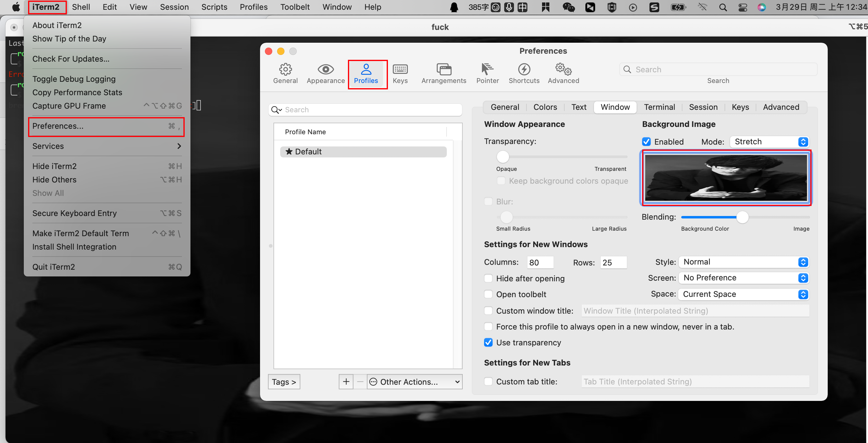Adjust Blending slider knob
868x443 pixels.
pos(742,217)
